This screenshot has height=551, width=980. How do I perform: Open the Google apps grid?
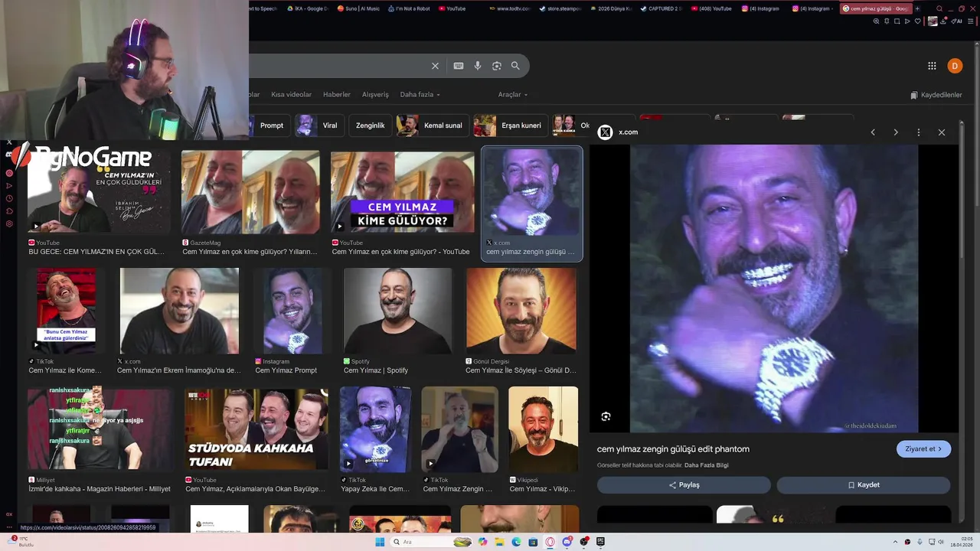coord(932,66)
